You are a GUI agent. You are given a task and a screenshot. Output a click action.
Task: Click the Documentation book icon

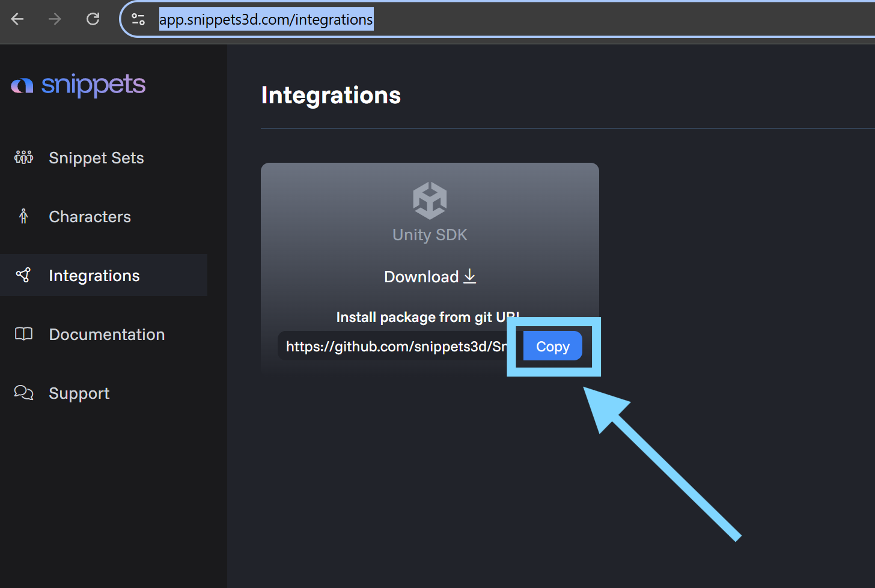click(x=23, y=334)
